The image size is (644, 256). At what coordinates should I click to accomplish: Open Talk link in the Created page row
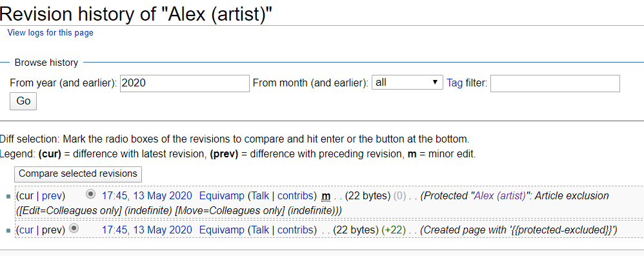[260, 230]
